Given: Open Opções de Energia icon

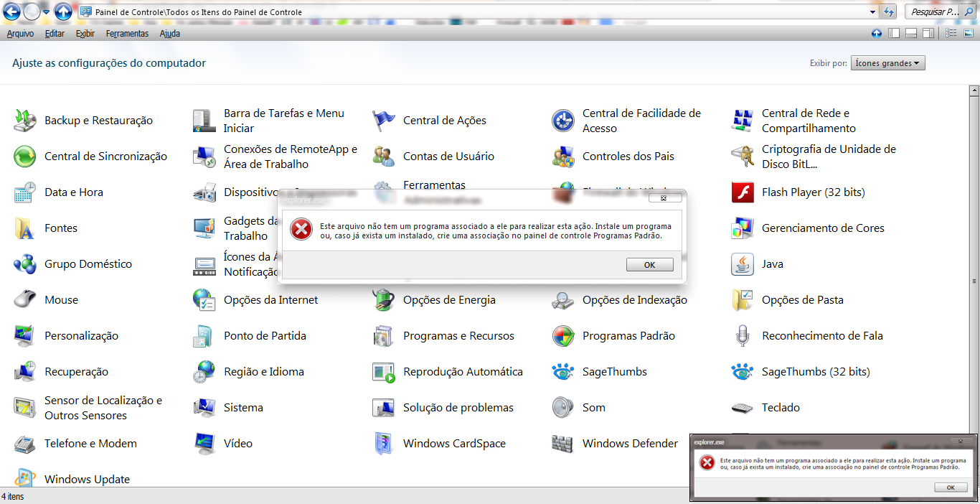Looking at the screenshot, I should click(x=384, y=300).
